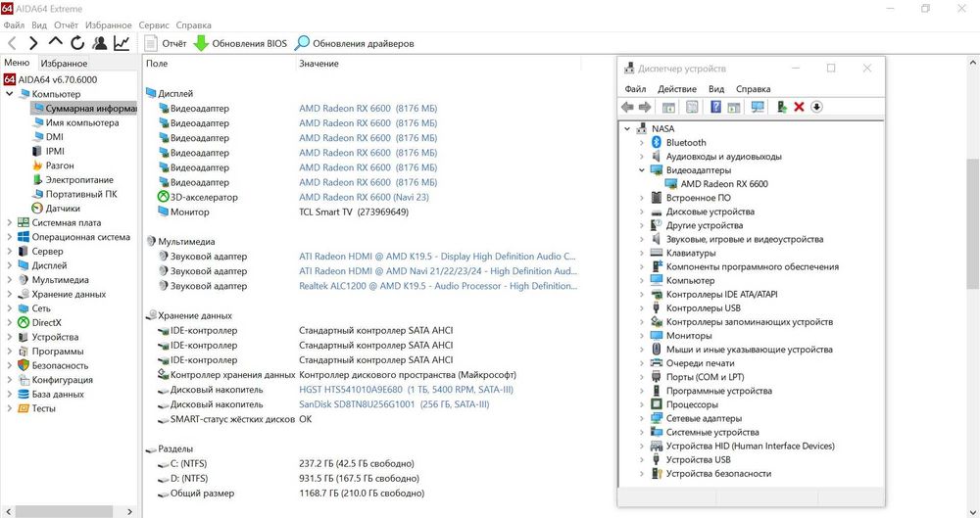Expand the Операционная система tree node
Image resolution: width=980 pixels, height=518 pixels.
coord(10,237)
